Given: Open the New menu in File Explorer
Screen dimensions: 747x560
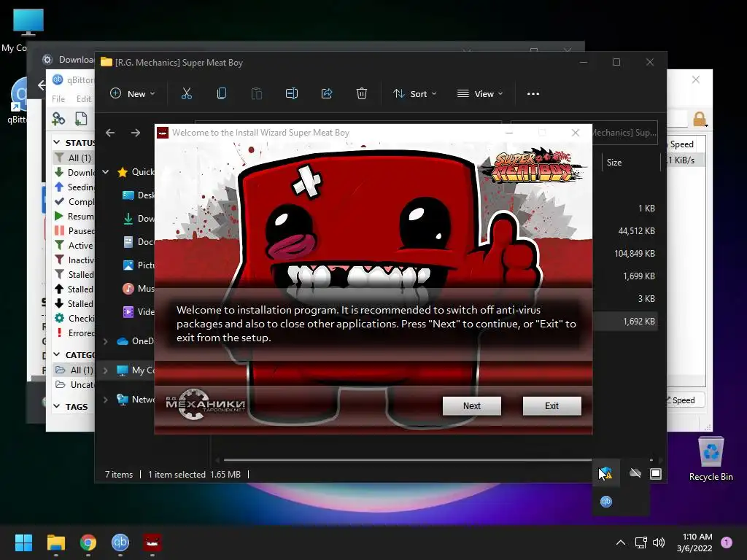Looking at the screenshot, I should tap(133, 94).
